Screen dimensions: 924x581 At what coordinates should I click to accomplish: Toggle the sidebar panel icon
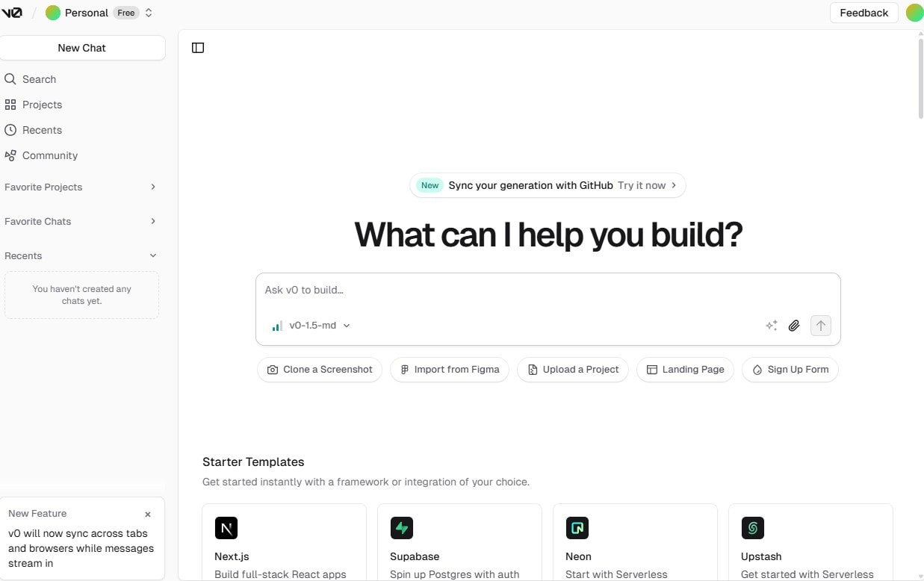click(198, 48)
